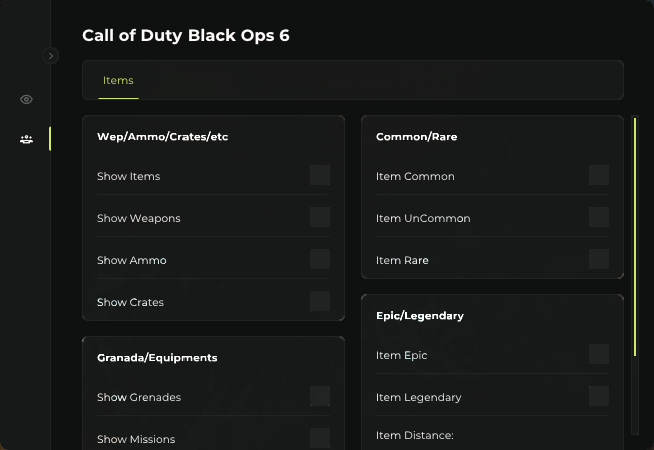Enable the Show Crates checkbox
This screenshot has height=450, width=654.
coord(320,301)
